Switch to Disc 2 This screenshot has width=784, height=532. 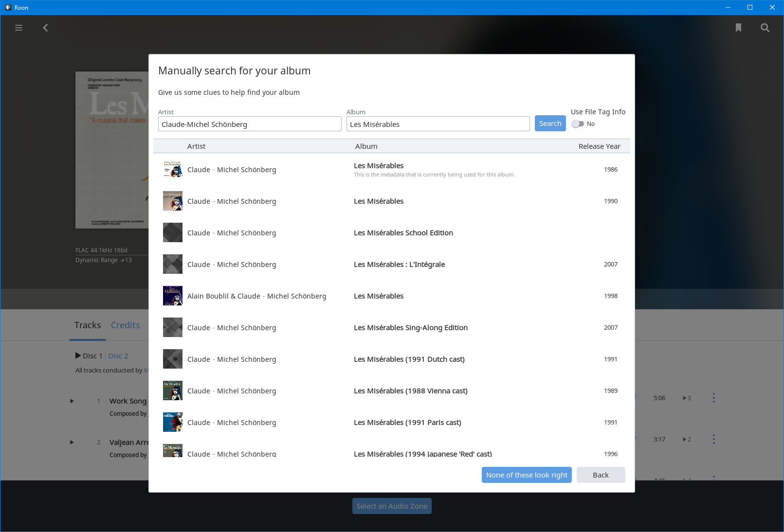coord(118,355)
